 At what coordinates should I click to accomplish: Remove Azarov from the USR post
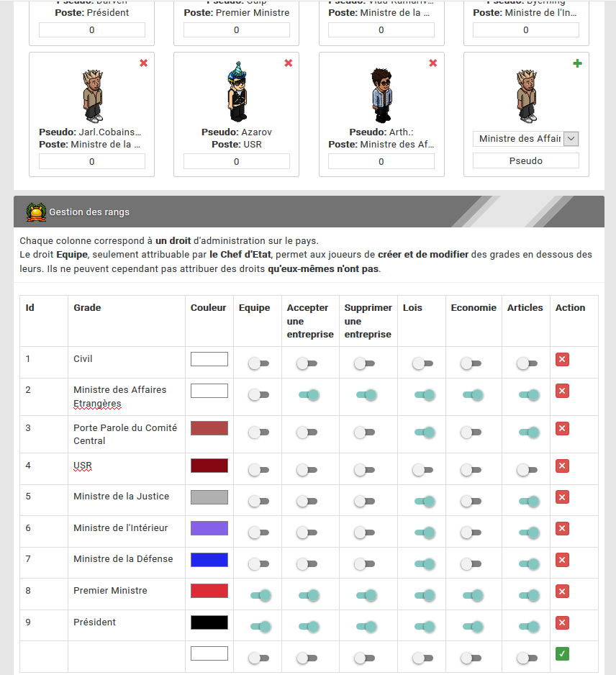(289, 63)
